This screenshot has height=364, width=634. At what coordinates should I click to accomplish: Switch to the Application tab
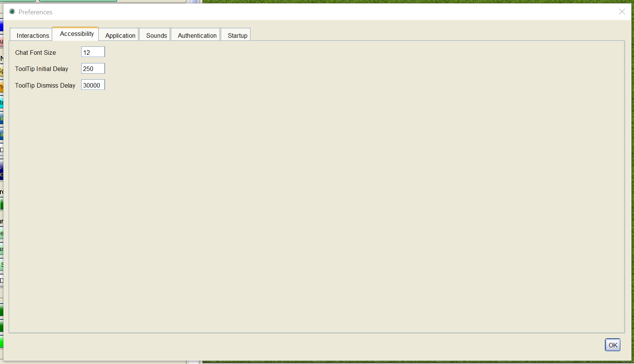click(119, 35)
